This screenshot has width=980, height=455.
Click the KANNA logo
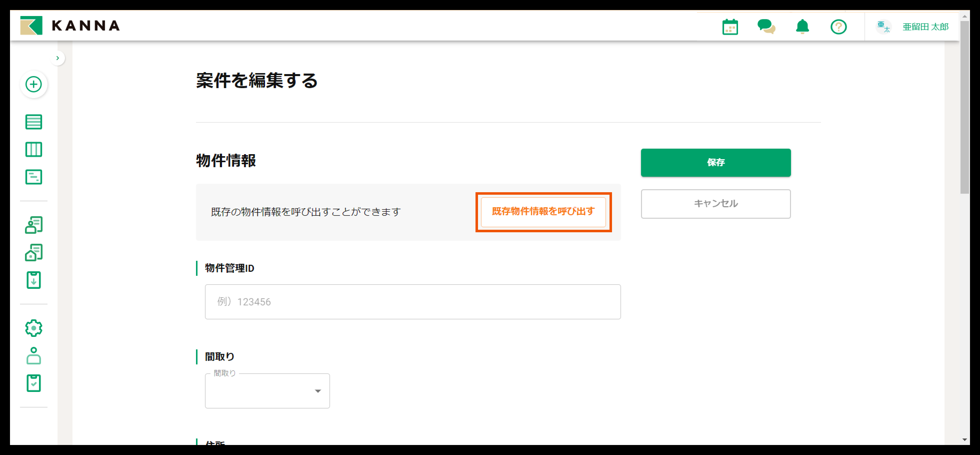70,26
